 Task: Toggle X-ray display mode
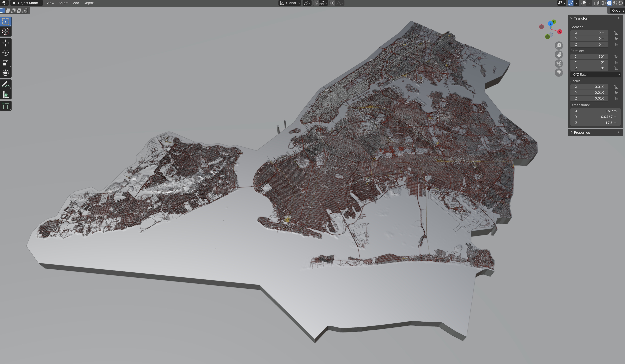[x=596, y=3]
